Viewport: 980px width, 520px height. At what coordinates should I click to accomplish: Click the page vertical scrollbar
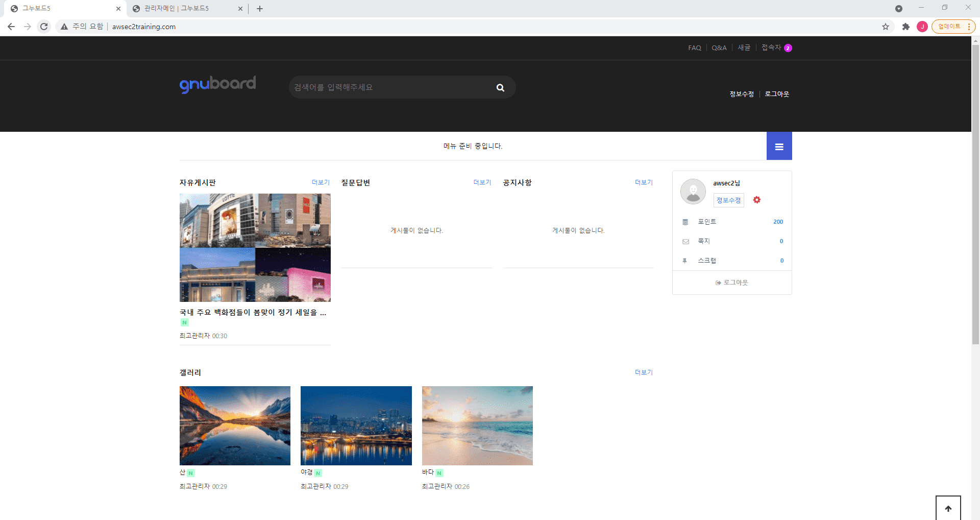(x=975, y=194)
